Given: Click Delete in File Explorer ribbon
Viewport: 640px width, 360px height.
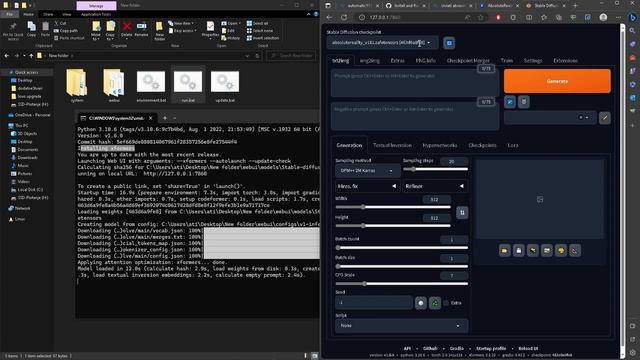Looking at the screenshot, I should coord(127,29).
